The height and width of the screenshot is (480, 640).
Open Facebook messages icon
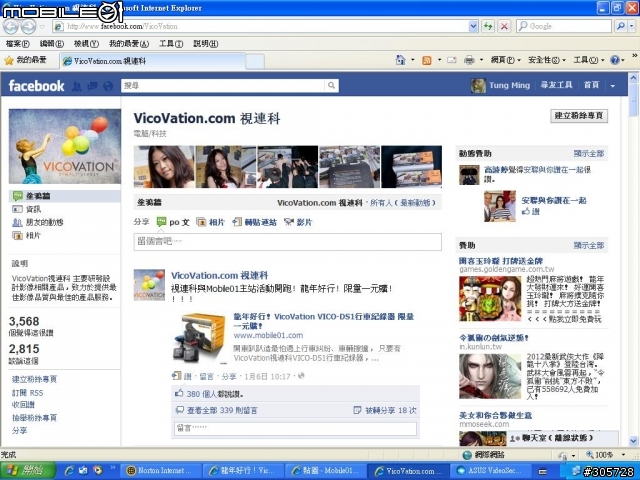[x=93, y=86]
